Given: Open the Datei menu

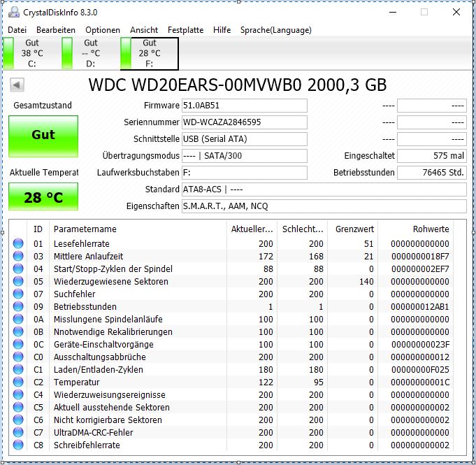Looking at the screenshot, I should pyautogui.click(x=17, y=30).
